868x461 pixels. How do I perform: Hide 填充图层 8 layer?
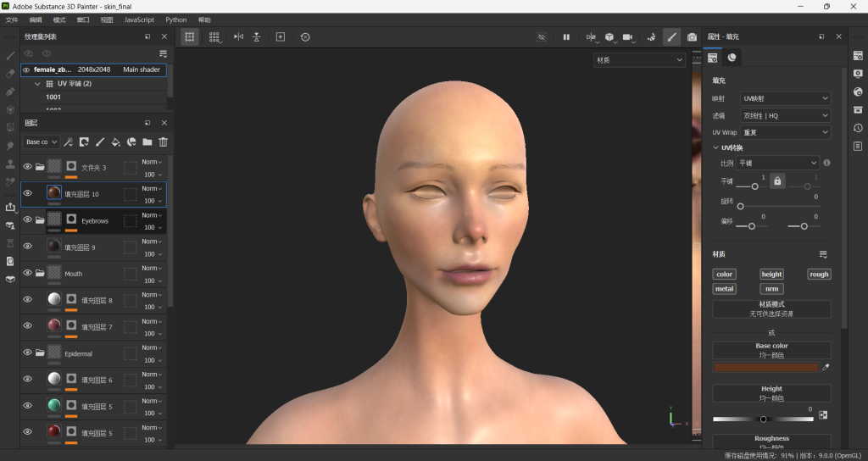coord(27,299)
